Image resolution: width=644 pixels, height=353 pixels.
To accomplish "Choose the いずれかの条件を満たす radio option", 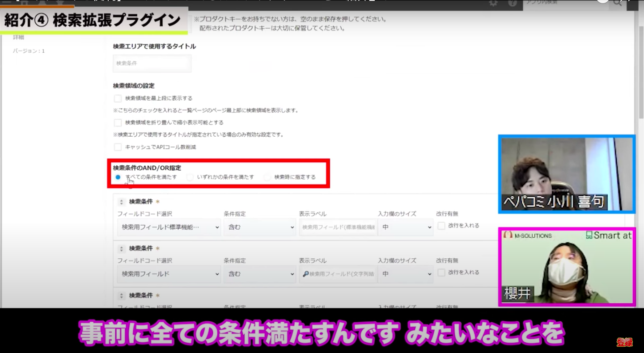I will click(x=190, y=177).
